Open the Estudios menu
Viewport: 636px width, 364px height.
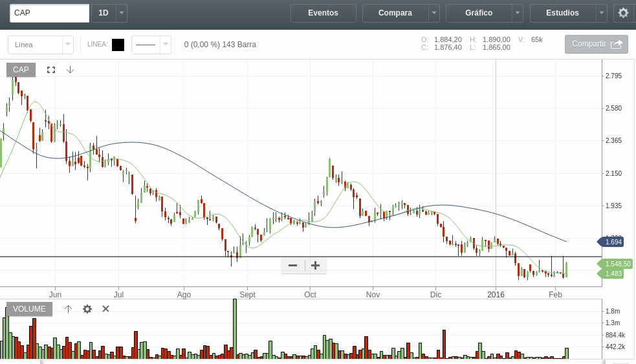tap(562, 13)
